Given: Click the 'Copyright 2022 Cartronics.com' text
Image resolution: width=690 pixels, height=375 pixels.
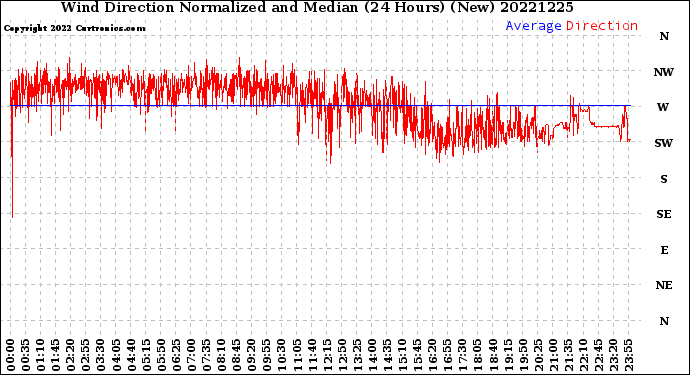Looking at the screenshot, I should coord(74,28).
